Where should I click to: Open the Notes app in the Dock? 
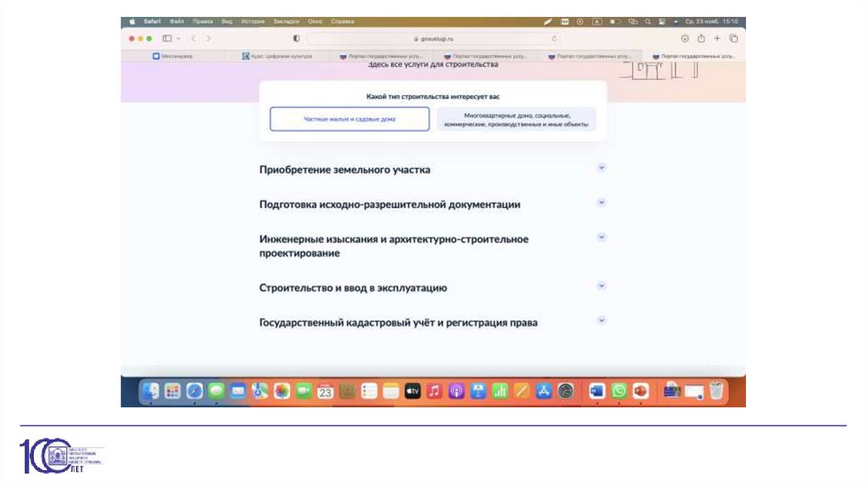click(391, 391)
